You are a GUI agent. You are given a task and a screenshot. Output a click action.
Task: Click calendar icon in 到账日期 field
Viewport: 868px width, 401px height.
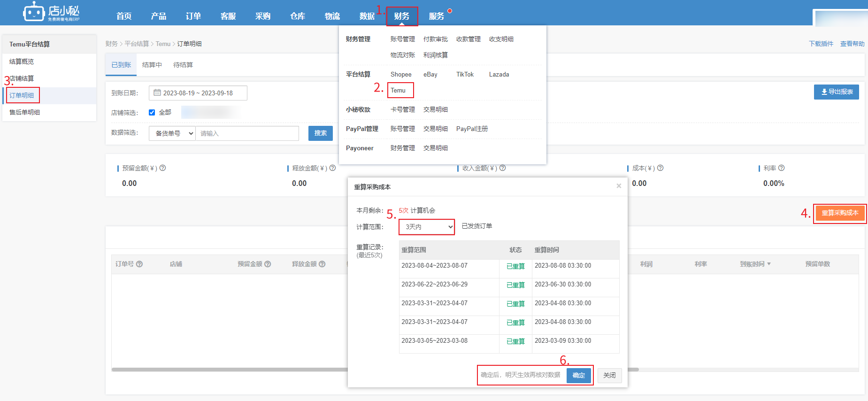click(x=157, y=93)
